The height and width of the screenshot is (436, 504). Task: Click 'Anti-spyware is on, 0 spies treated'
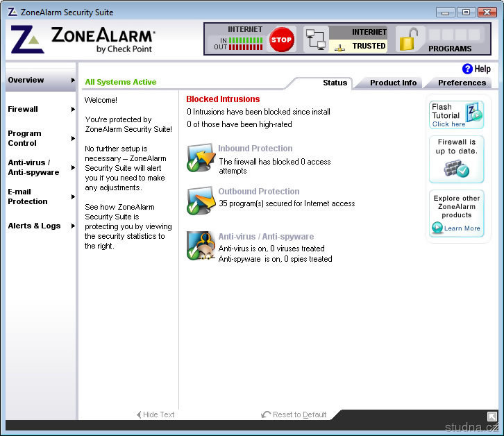276,259
